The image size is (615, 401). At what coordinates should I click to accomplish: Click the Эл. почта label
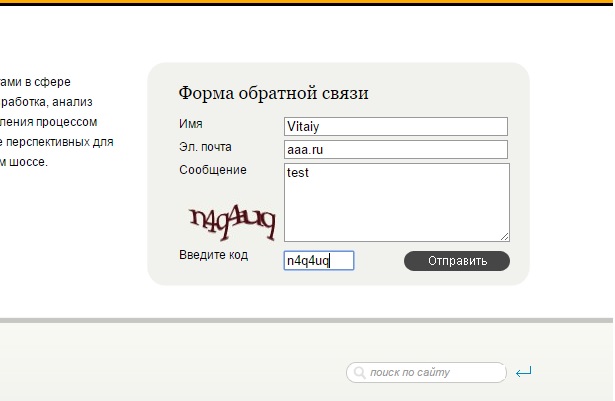tap(205, 147)
